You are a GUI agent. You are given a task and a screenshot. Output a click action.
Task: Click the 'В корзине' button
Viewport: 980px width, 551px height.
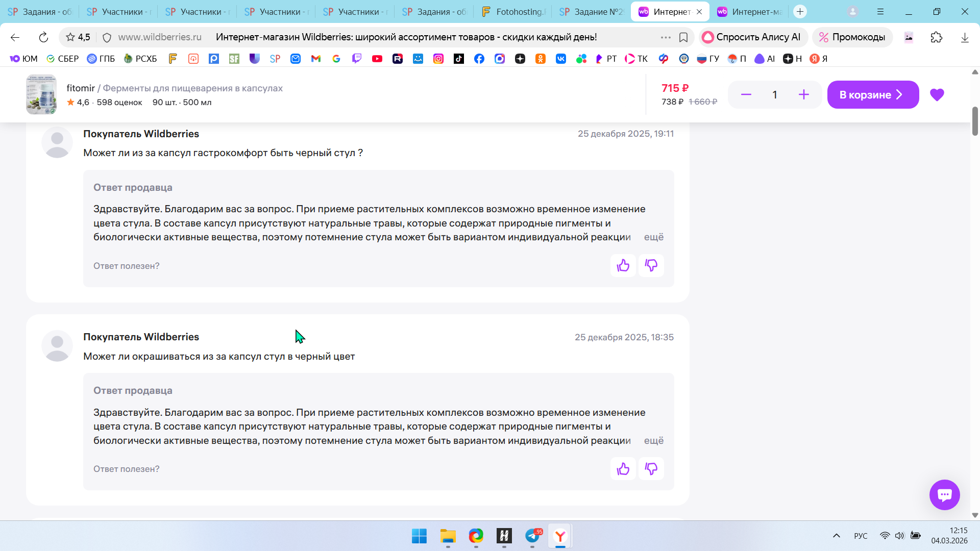point(872,95)
